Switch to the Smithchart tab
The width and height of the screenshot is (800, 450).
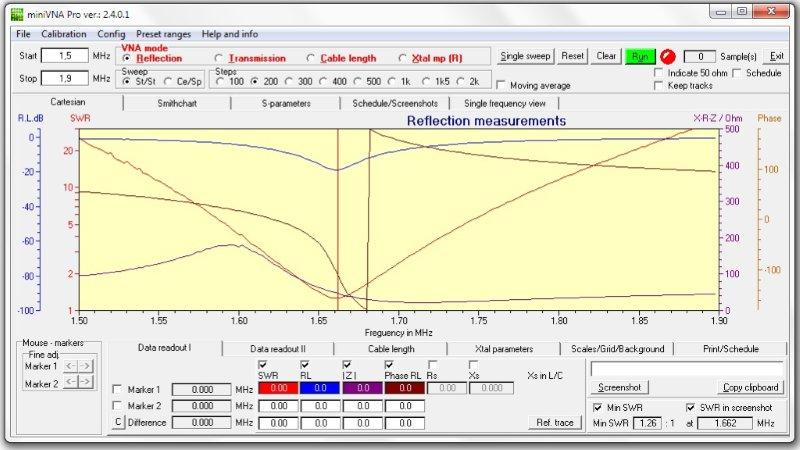pos(178,103)
